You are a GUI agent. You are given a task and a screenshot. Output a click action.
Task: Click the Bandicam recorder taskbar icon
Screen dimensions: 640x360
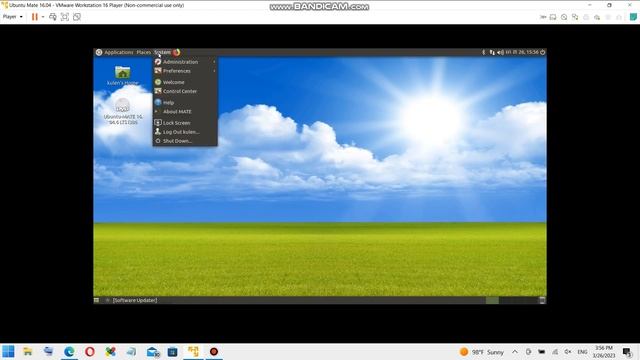point(214,351)
